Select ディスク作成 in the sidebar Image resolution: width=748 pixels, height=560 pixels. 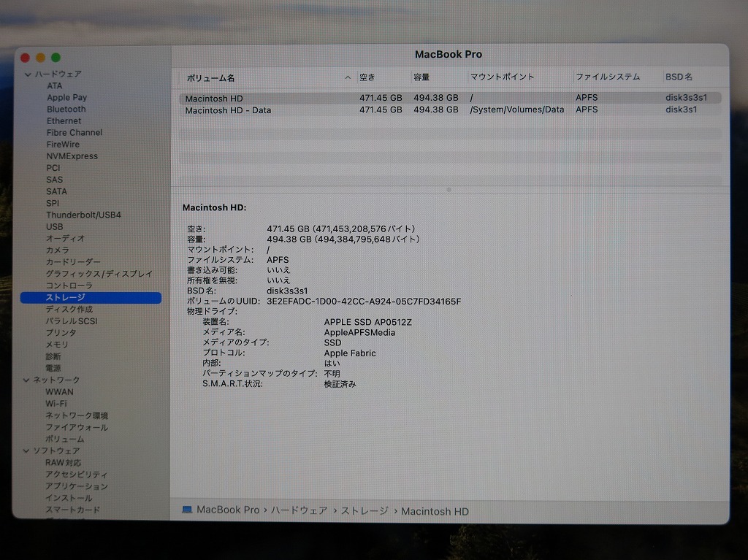click(x=69, y=309)
